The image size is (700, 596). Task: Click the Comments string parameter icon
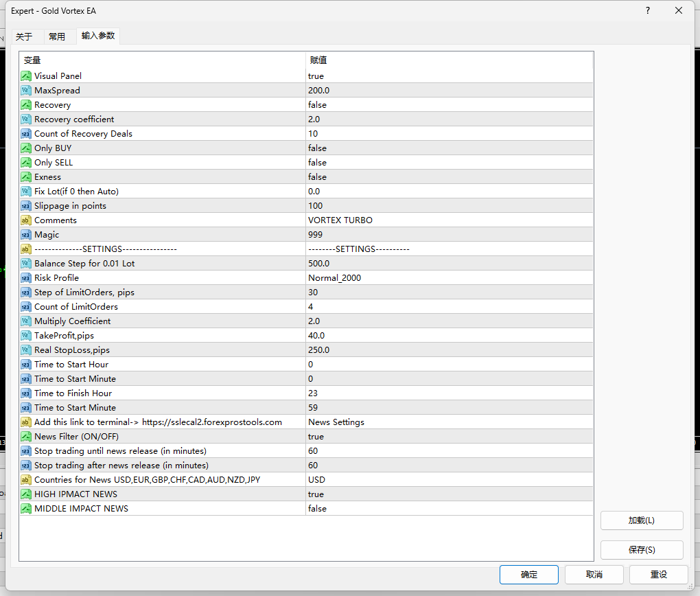click(26, 220)
